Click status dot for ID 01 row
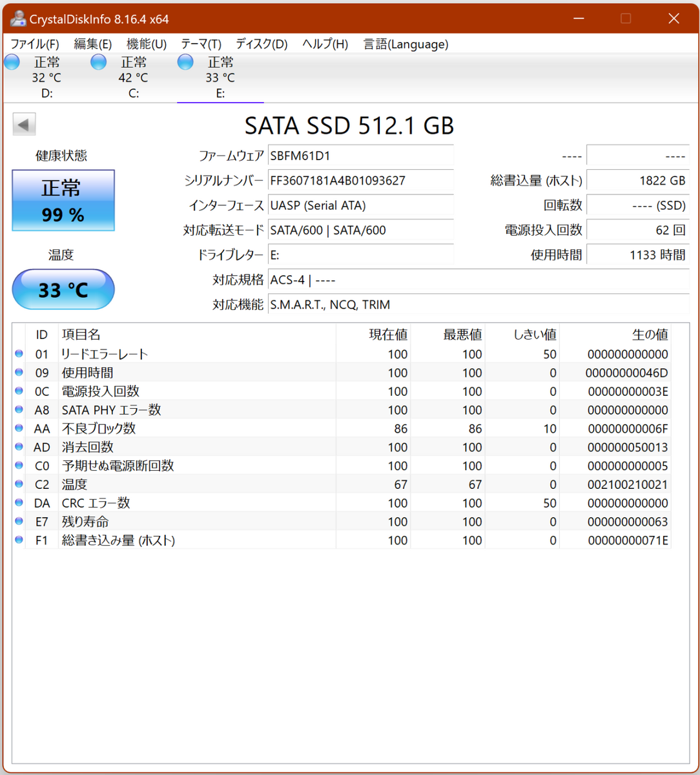The image size is (700, 775). 19,353
